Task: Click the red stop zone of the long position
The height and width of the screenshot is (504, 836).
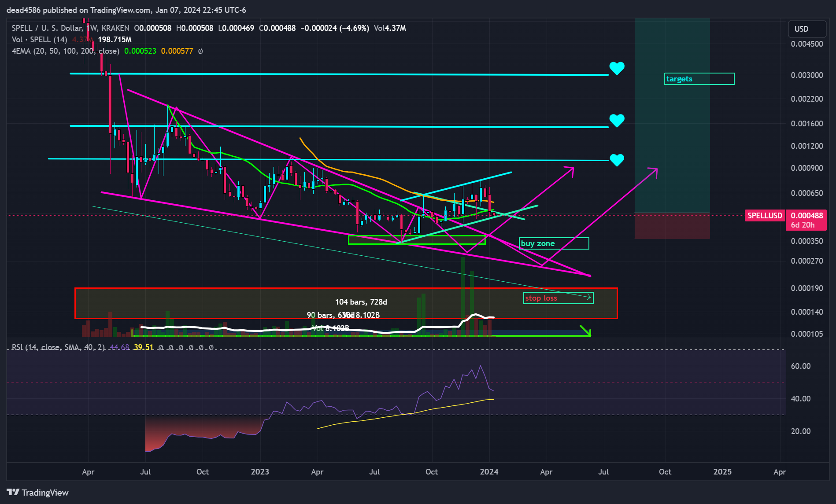Action: [x=672, y=226]
